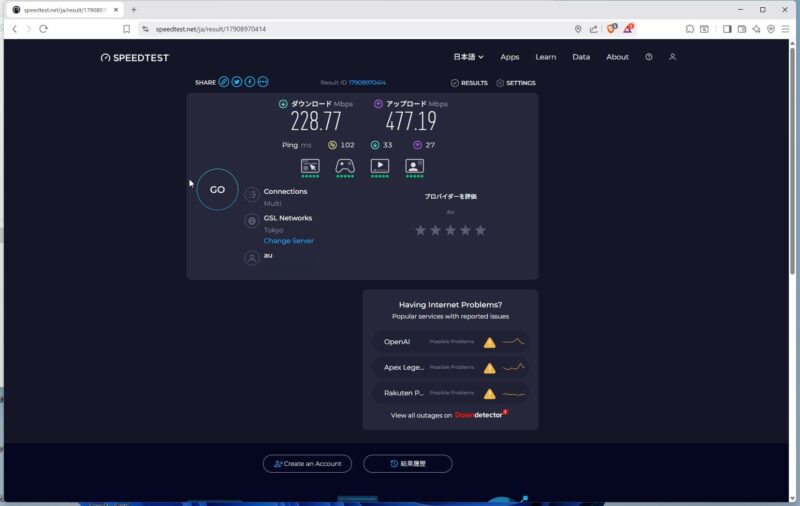Click the au provider user icon

pyautogui.click(x=252, y=258)
